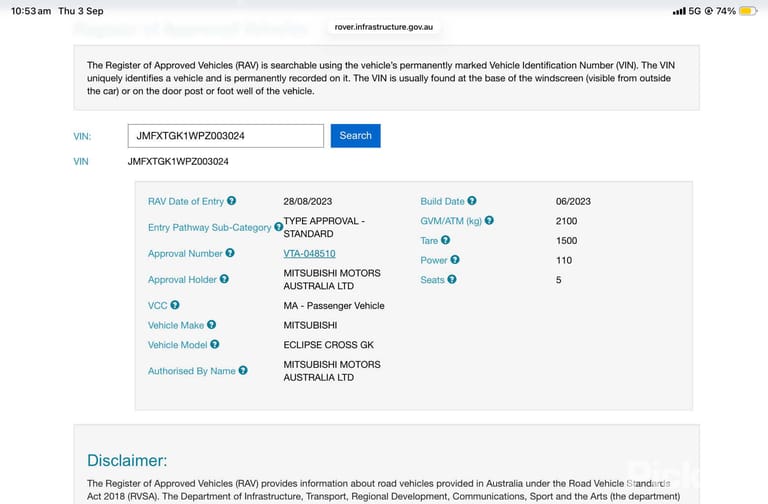Click the Build Date label
The height and width of the screenshot is (504, 768).
(x=442, y=201)
